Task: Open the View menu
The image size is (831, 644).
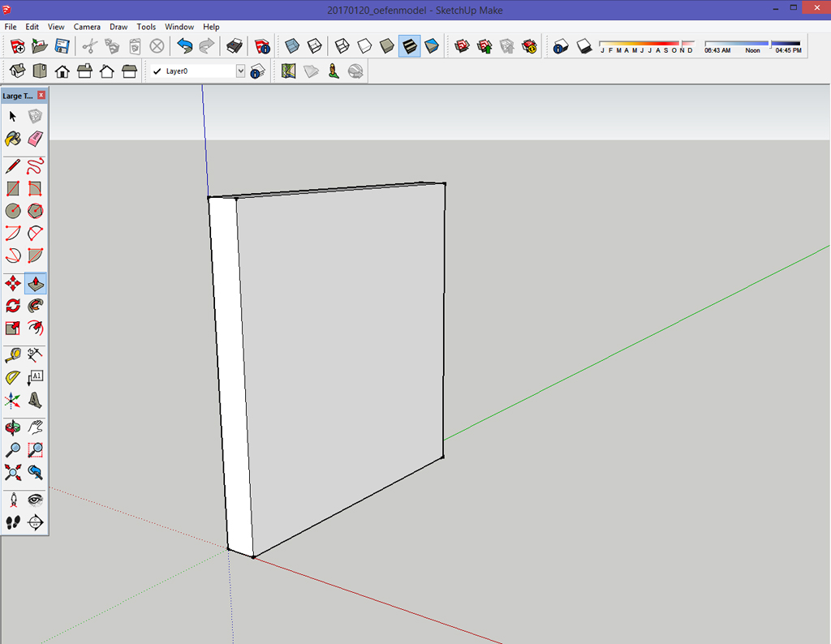Action: coord(56,27)
